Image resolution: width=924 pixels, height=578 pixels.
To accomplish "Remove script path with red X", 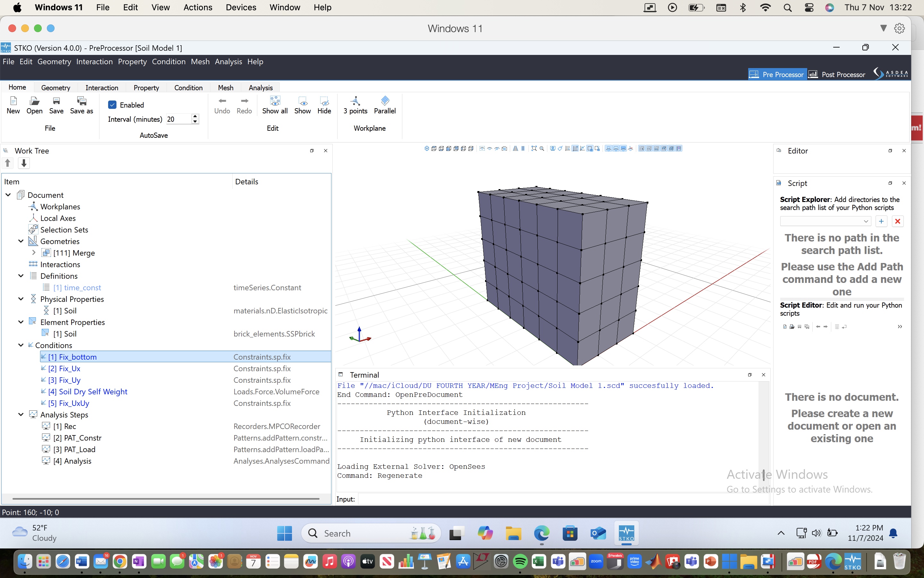I will click(x=898, y=221).
